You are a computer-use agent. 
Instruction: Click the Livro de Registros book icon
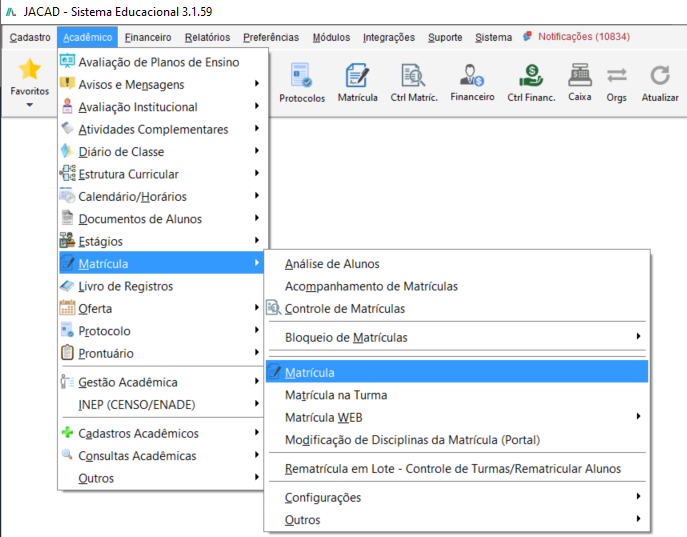tap(67, 286)
